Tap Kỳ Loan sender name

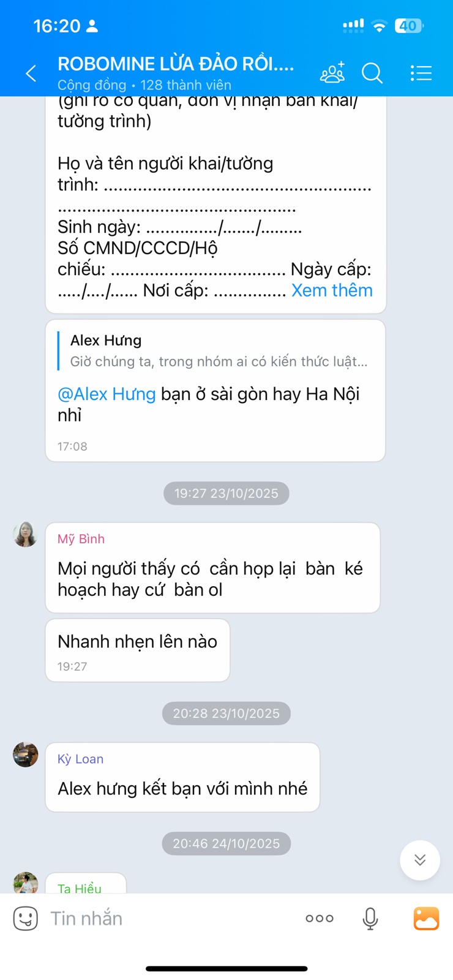click(80, 759)
